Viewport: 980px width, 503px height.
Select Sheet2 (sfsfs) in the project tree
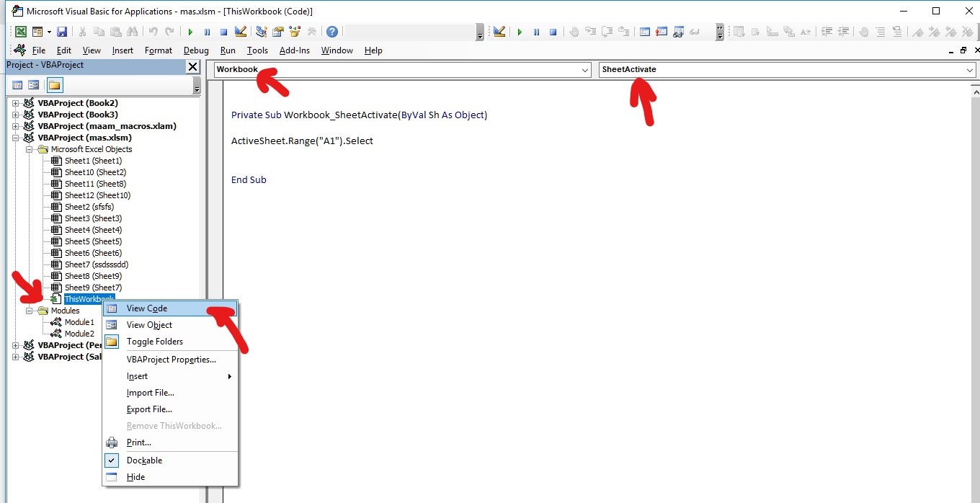[x=89, y=207]
